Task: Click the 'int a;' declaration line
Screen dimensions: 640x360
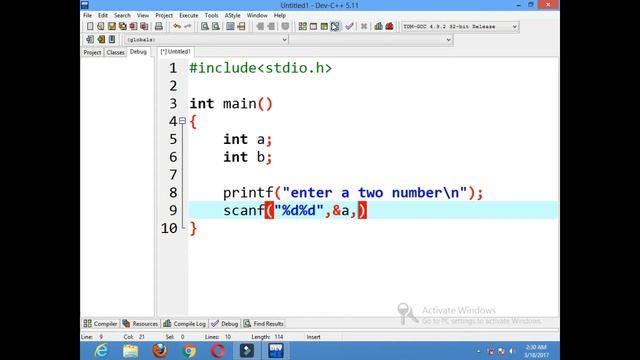Action: pyautogui.click(x=247, y=139)
